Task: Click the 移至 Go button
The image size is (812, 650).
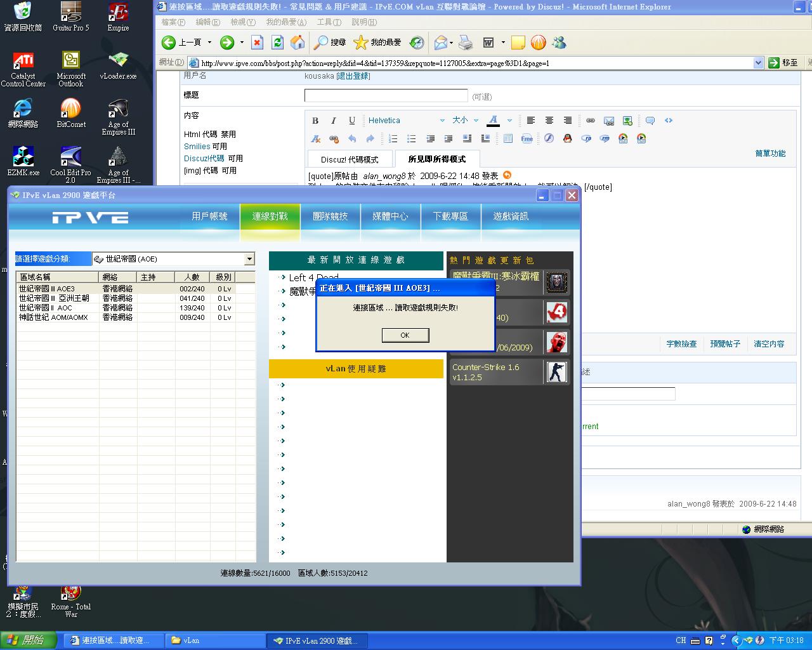Action: pyautogui.click(x=783, y=63)
